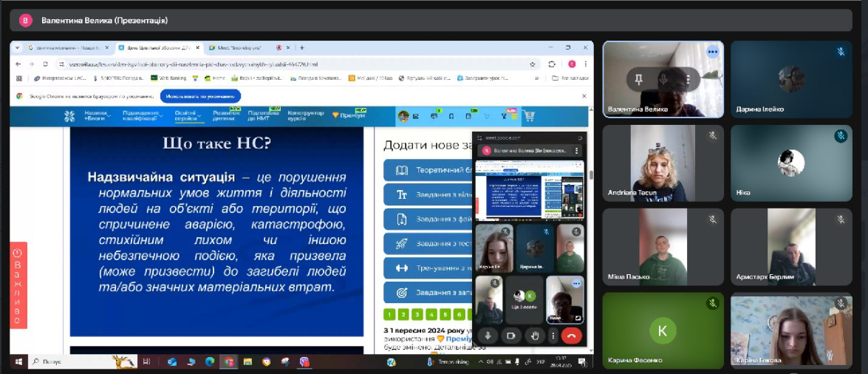The width and height of the screenshot is (868, 374).
Task: Show hidden tray icons chevron
Action: coord(480,362)
